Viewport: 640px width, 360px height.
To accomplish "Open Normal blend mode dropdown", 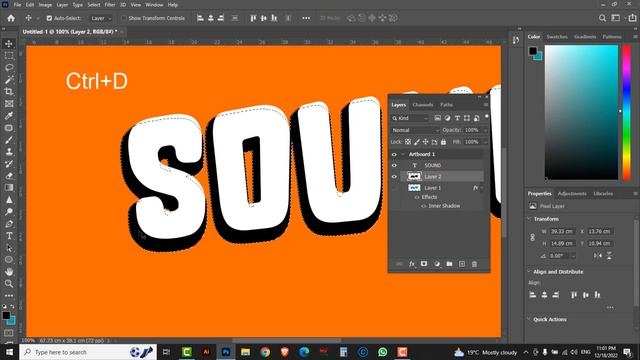I will tap(415, 130).
